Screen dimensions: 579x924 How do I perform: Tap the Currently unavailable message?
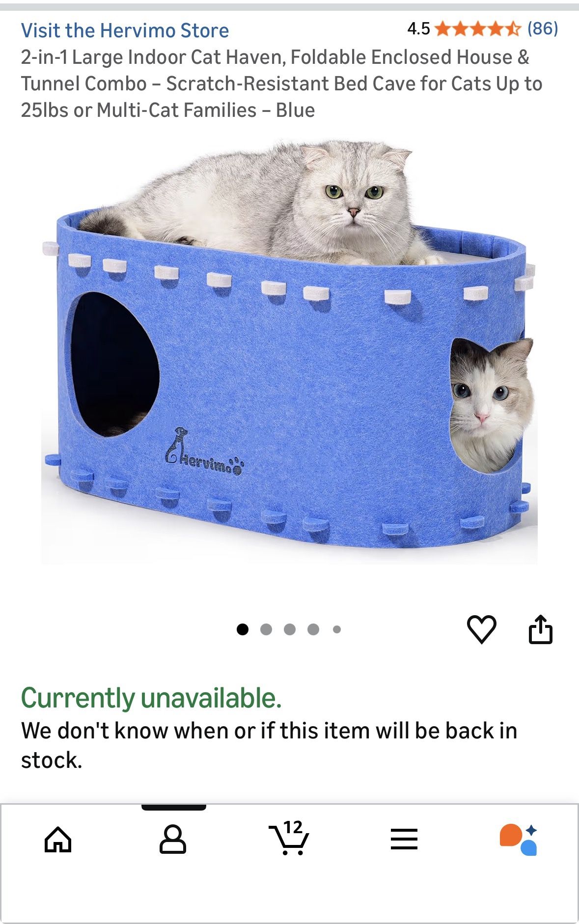[151, 698]
